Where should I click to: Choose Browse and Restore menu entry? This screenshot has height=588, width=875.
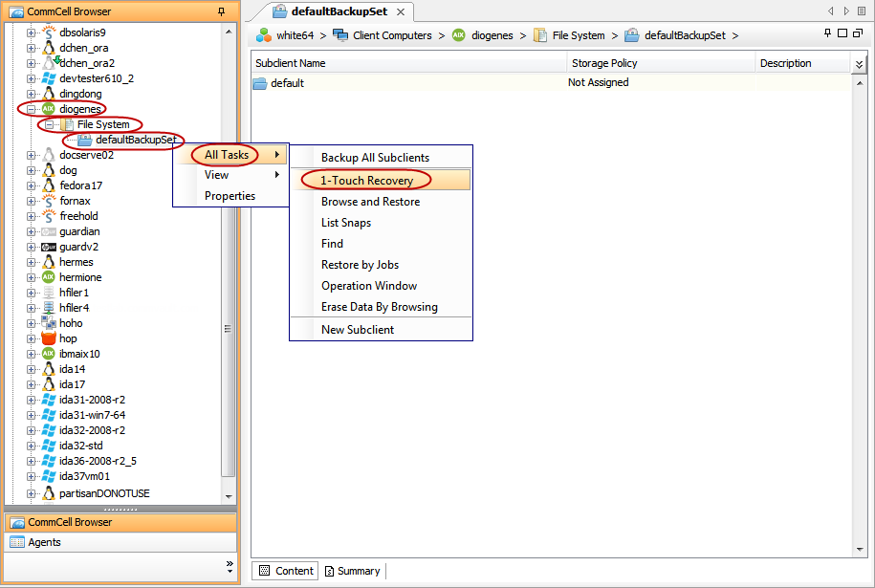click(x=370, y=202)
